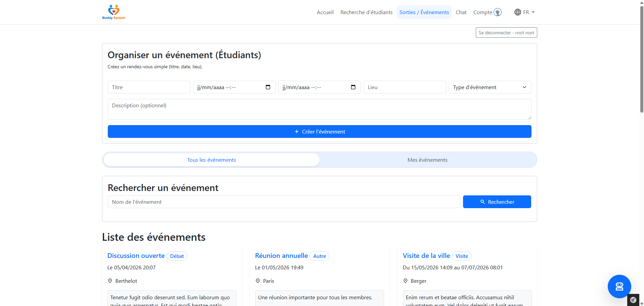Click the globe language icon
This screenshot has height=306, width=644.
point(517,12)
